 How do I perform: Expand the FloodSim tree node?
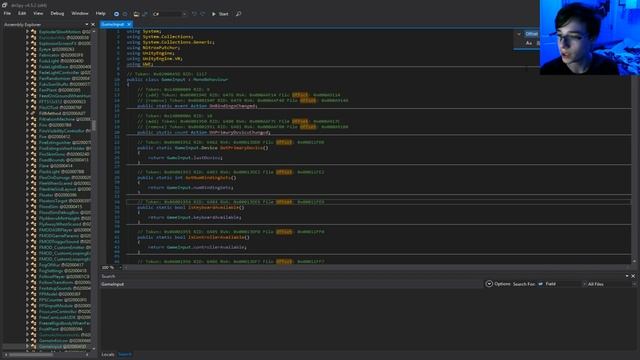tap(28, 207)
